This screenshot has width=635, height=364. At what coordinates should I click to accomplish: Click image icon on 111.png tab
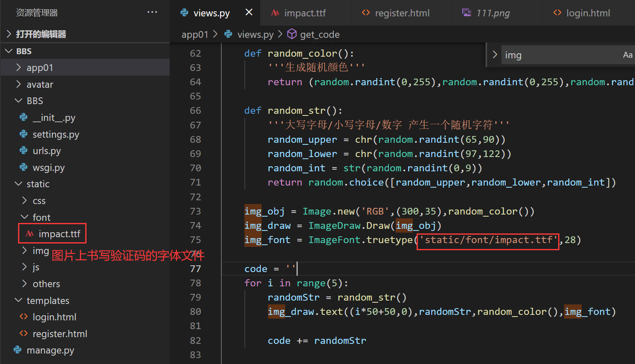pos(467,13)
